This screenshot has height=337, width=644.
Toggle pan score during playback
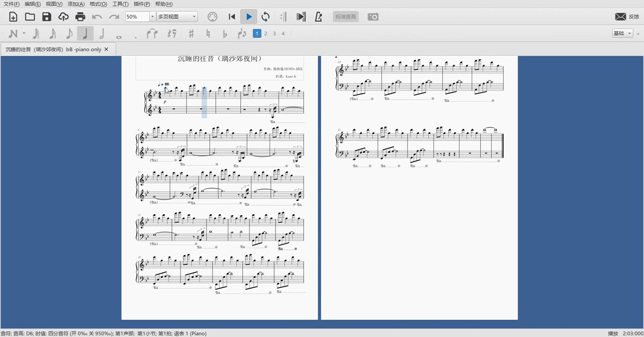click(x=301, y=17)
